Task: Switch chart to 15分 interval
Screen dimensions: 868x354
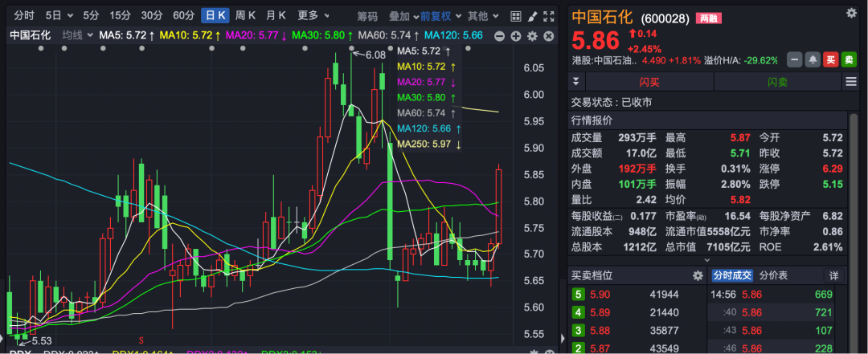Action: coord(120,15)
